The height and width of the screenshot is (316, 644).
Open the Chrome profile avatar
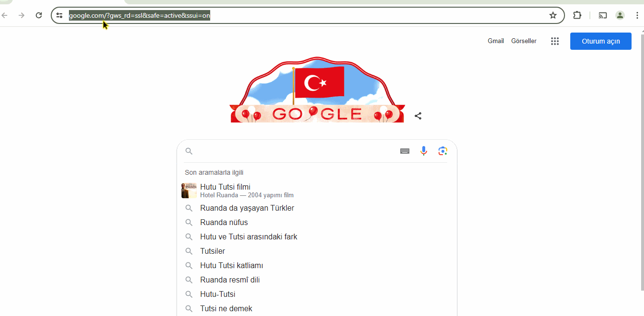620,15
